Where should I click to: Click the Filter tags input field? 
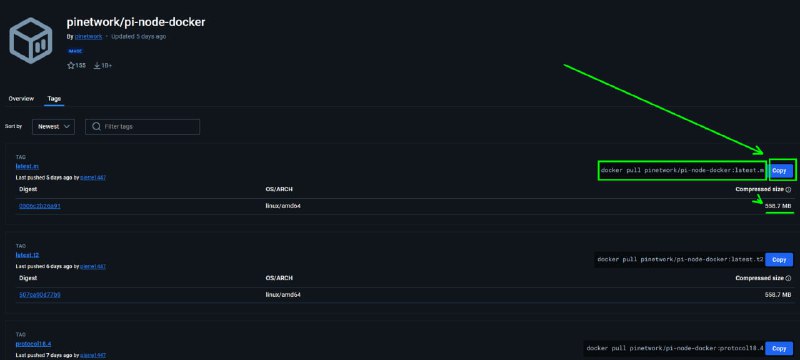(142, 126)
